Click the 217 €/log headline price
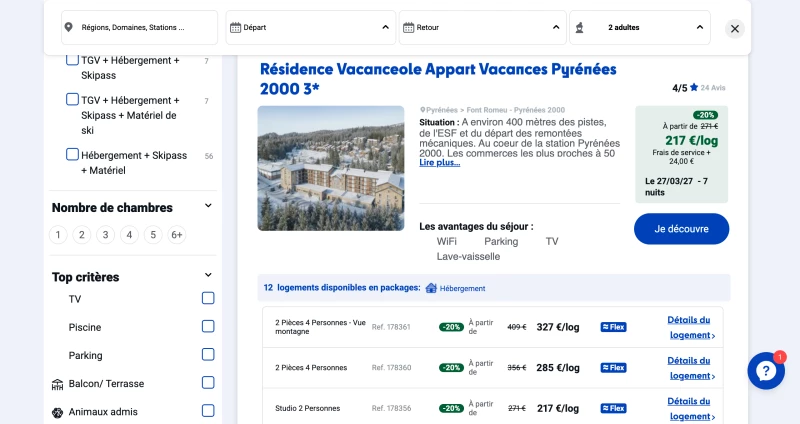Viewport: 800px width, 424px height. tap(691, 140)
